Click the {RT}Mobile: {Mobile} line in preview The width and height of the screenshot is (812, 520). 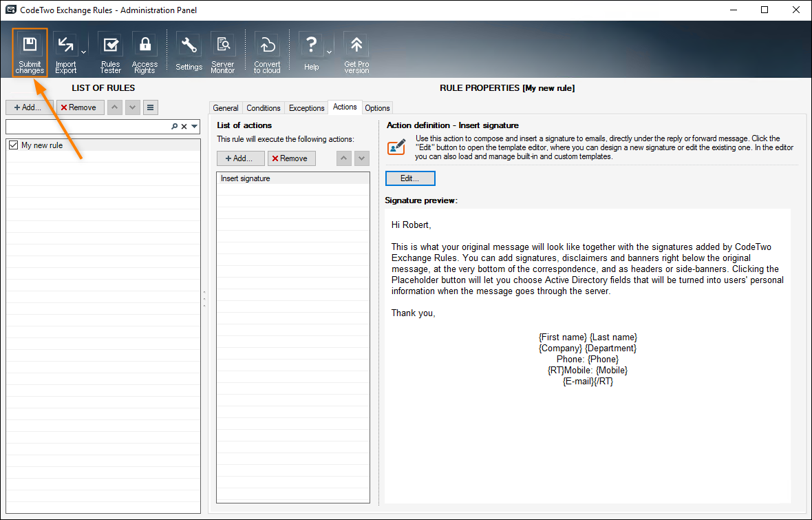[588, 370]
